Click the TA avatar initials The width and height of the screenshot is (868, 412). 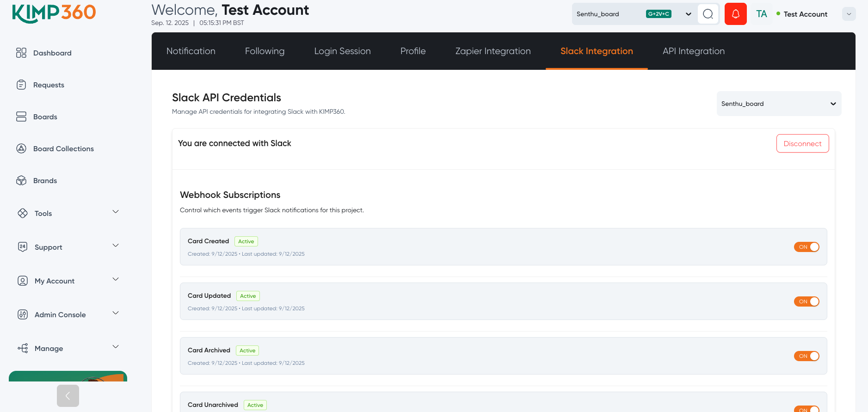click(x=762, y=14)
